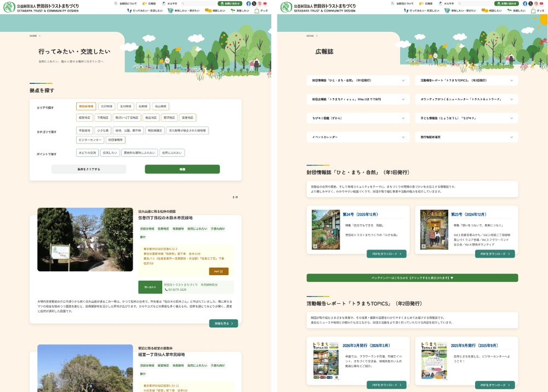This screenshot has height=392, width=548.
Task: Open 行ってみたい・交流したい menu on right page
Action: pos(423,11)
